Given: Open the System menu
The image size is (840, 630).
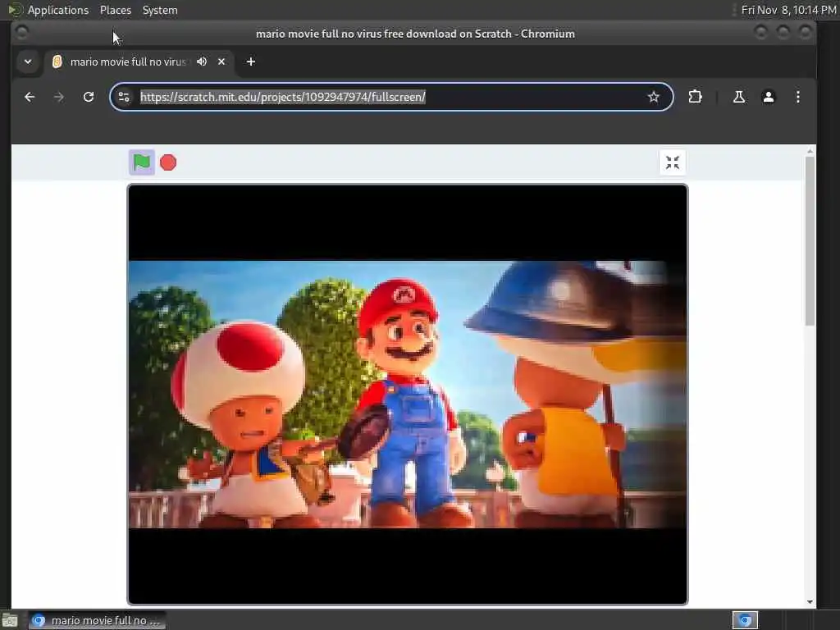Looking at the screenshot, I should (x=160, y=10).
